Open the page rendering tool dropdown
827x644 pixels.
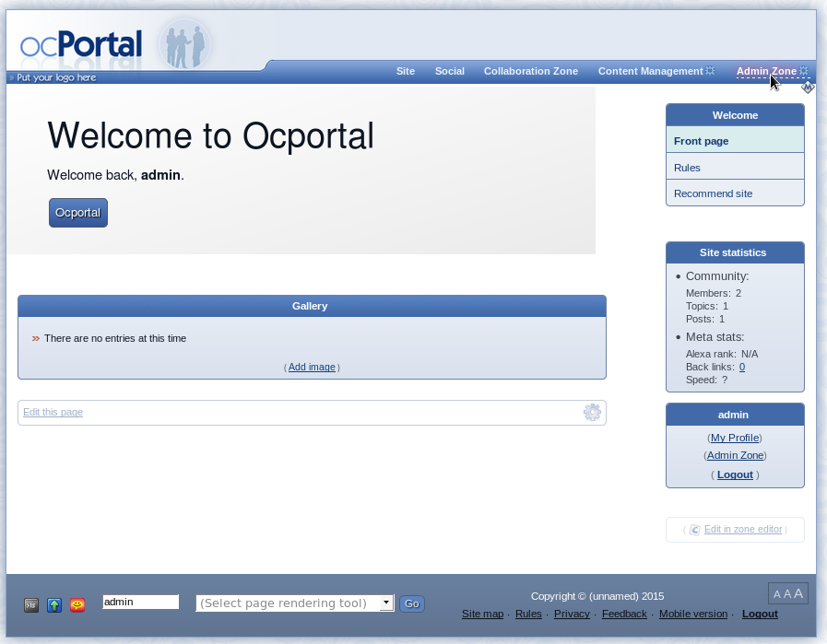click(295, 603)
